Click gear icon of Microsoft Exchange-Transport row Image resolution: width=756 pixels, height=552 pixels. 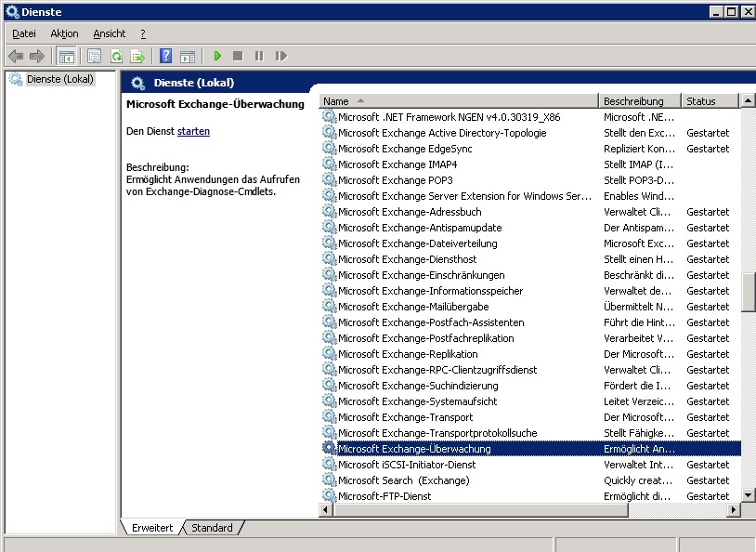pyautogui.click(x=330, y=417)
